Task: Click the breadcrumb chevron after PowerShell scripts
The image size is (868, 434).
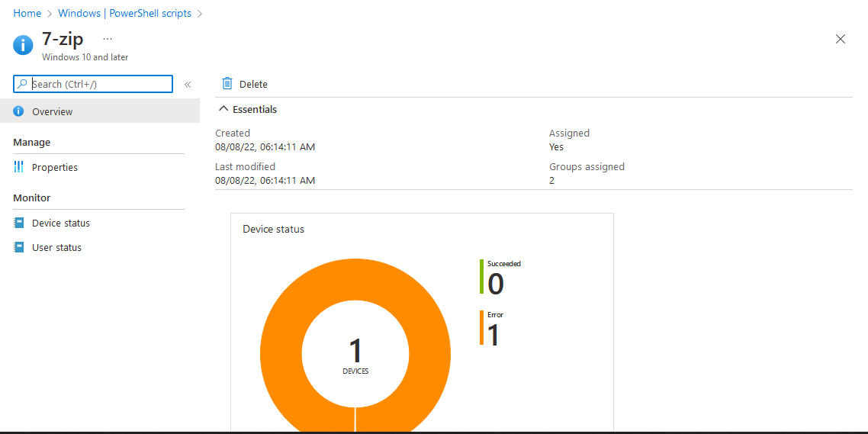Action: (x=200, y=14)
